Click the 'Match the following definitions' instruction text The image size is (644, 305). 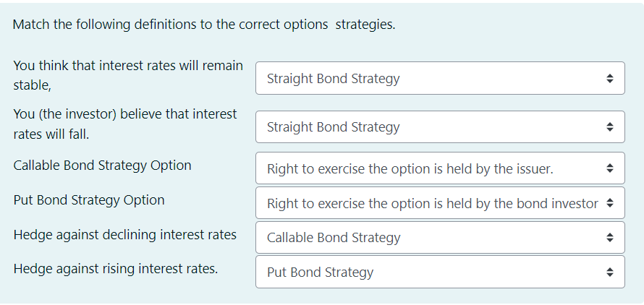pos(204,25)
